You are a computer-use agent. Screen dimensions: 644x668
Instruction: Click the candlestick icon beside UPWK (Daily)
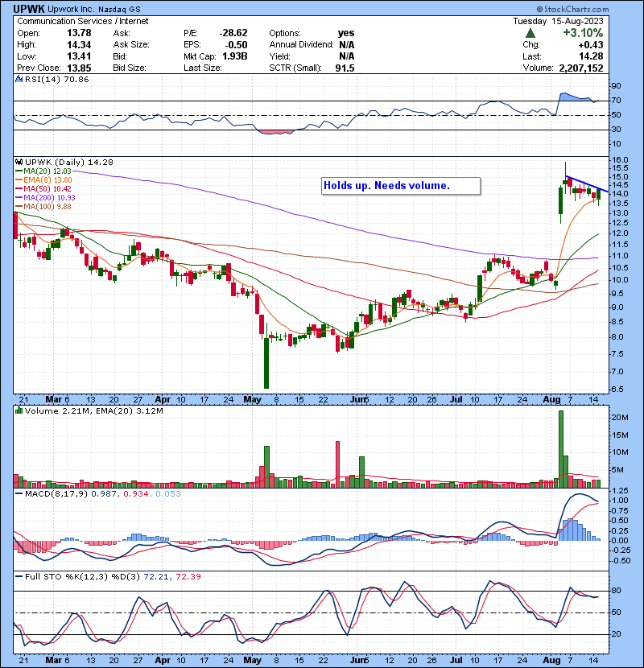pyautogui.click(x=19, y=162)
